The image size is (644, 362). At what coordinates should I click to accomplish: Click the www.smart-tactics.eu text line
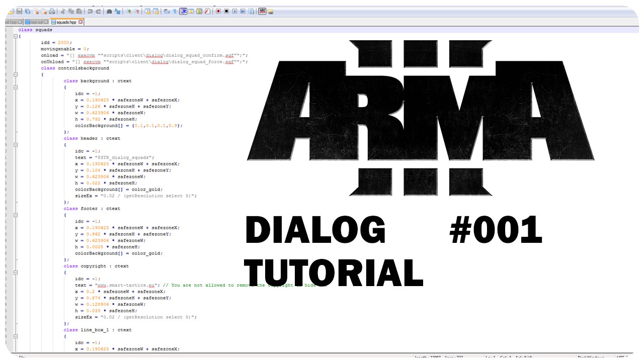(201, 285)
